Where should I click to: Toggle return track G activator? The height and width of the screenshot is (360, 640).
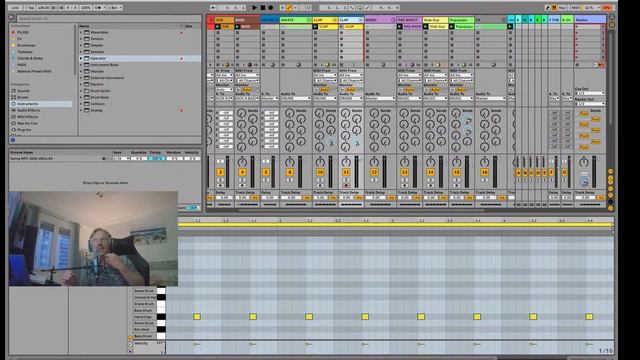pyautogui.click(x=564, y=173)
